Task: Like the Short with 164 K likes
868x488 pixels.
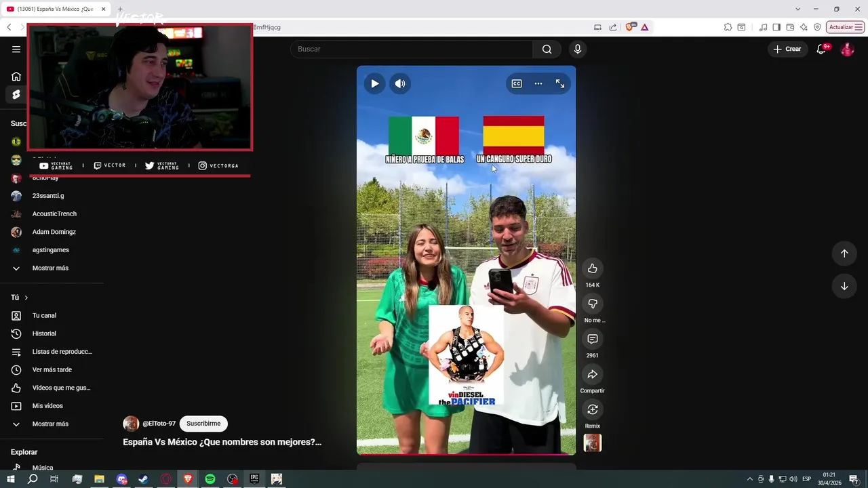Action: pos(593,268)
